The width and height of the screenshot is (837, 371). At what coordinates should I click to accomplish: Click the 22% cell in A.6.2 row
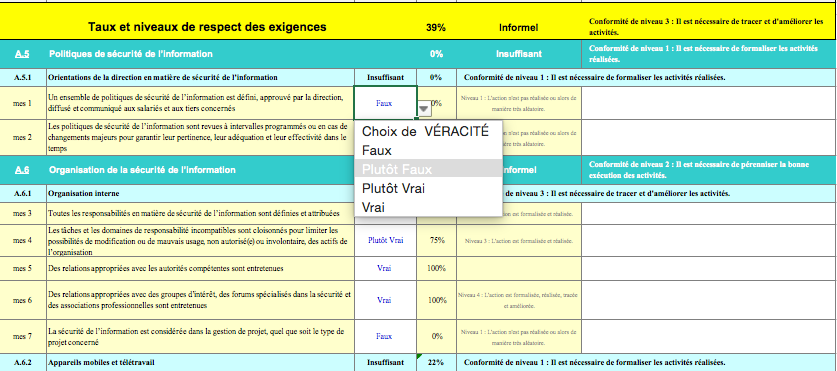437,362
